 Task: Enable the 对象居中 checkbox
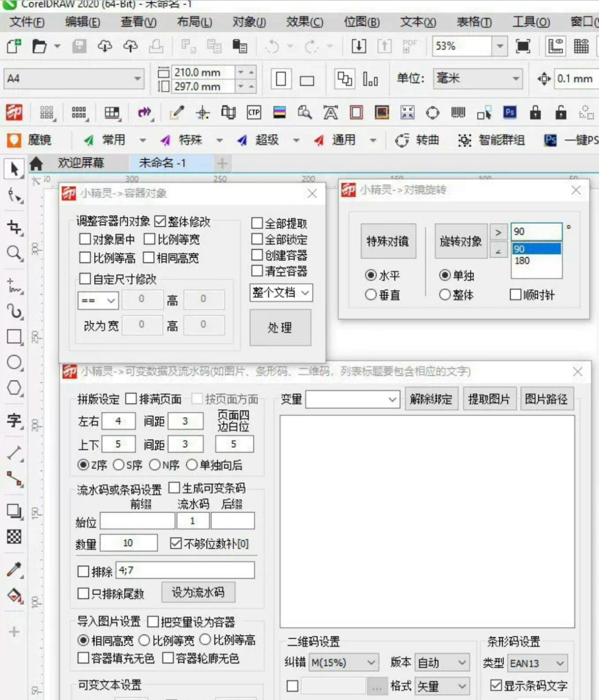tap(84, 239)
